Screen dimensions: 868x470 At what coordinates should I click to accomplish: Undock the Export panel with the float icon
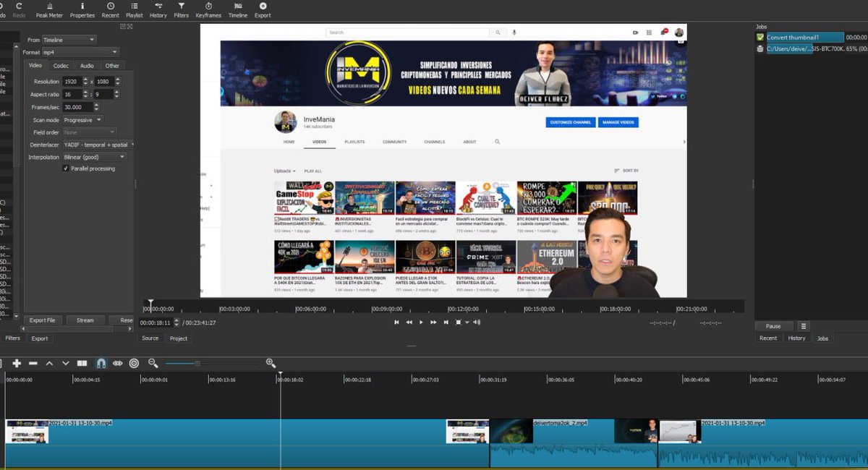coord(122,26)
